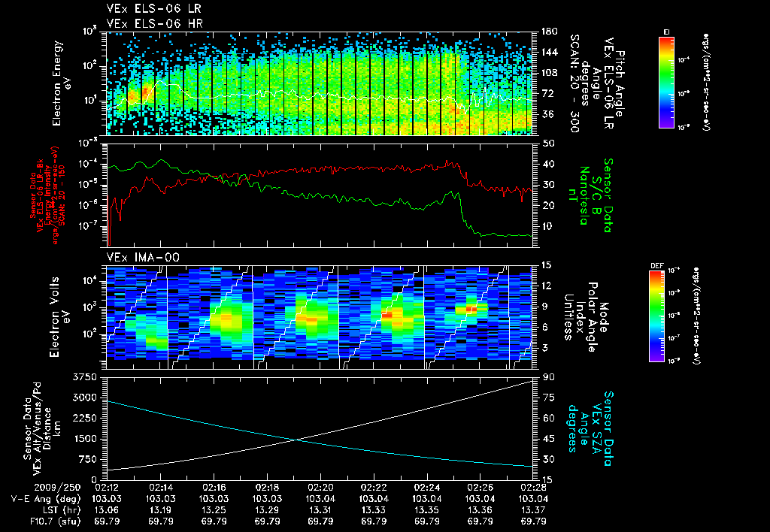Click the LST value '13.36'
The image size is (770, 532).
(x=480, y=510)
